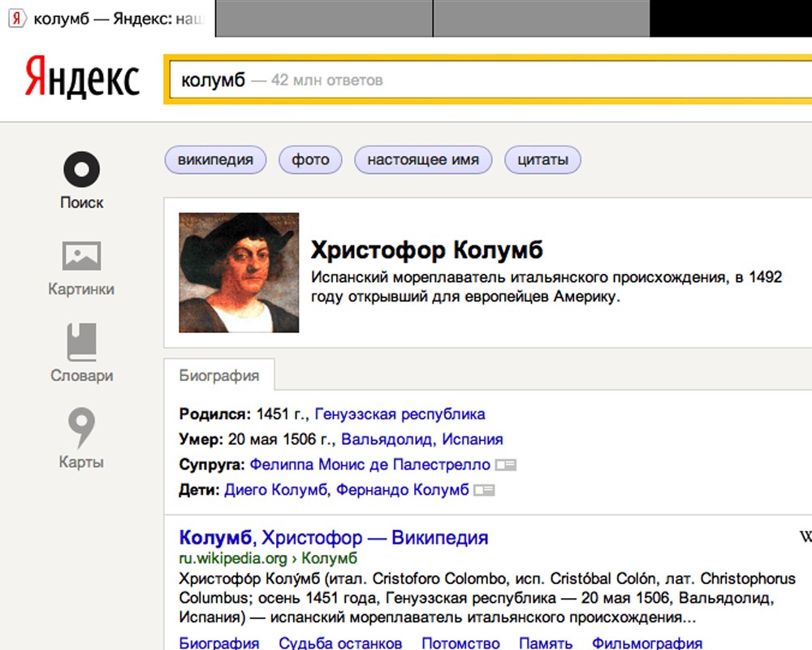
Task: Click the Columbus portrait thumbnail
Action: (239, 273)
